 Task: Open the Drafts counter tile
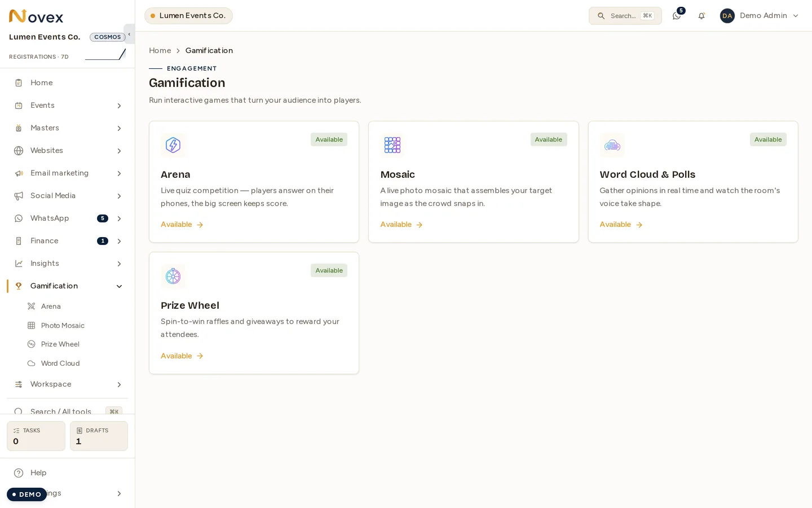(99, 436)
